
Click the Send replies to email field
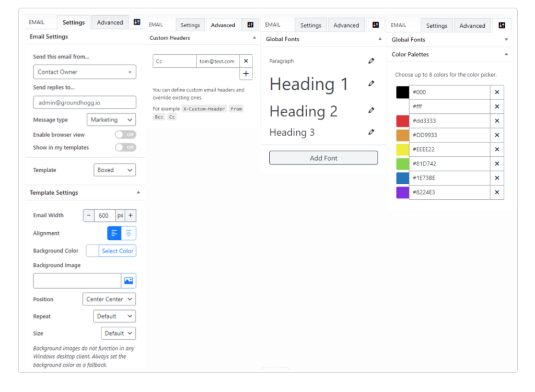tap(85, 103)
